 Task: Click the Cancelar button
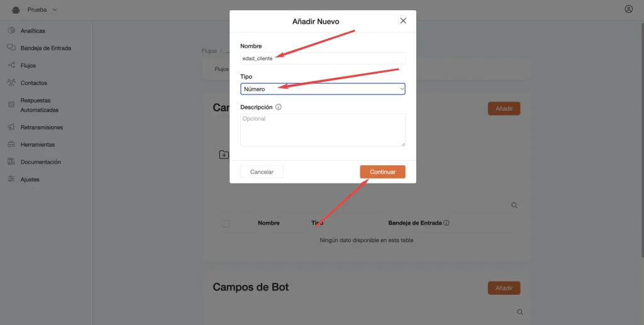262,172
